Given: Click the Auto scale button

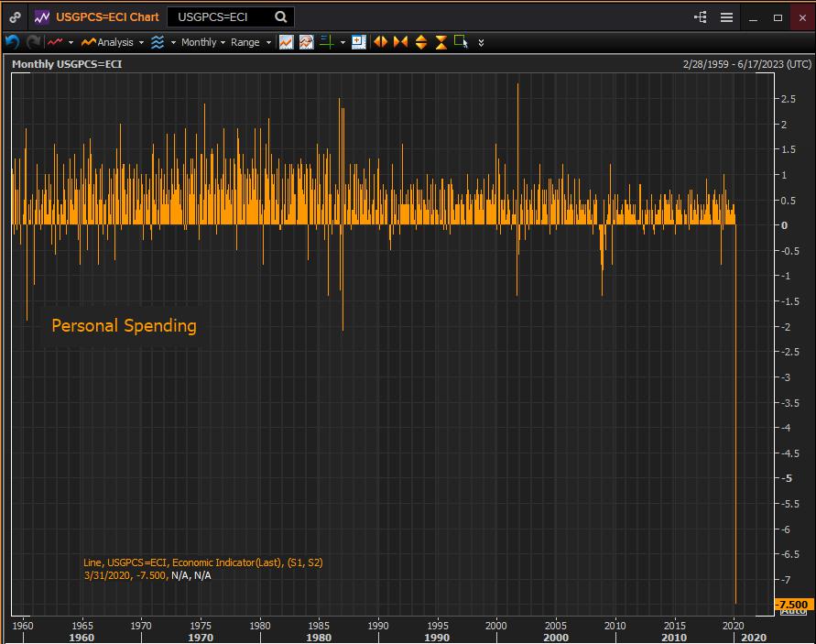Looking at the screenshot, I should tap(794, 612).
